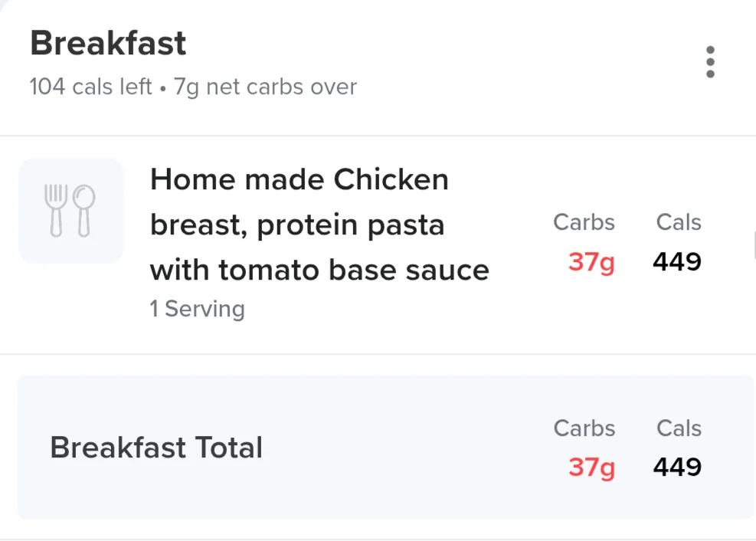Click the Carbs label in Breakfast Total
The height and width of the screenshot is (541, 756).
(584, 428)
